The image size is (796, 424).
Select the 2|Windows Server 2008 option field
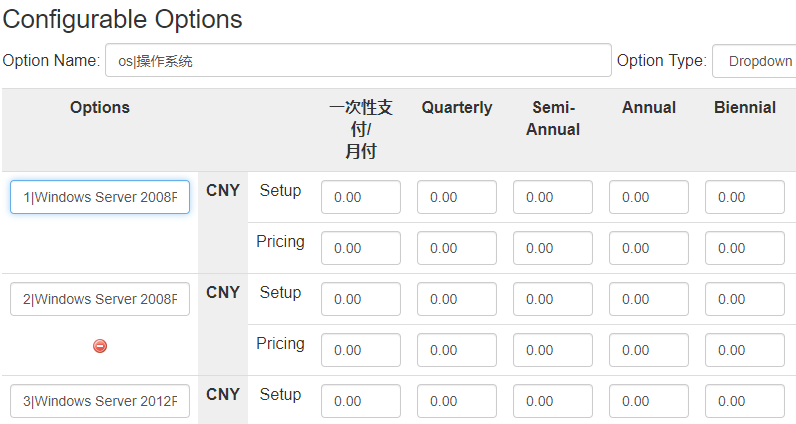click(100, 299)
